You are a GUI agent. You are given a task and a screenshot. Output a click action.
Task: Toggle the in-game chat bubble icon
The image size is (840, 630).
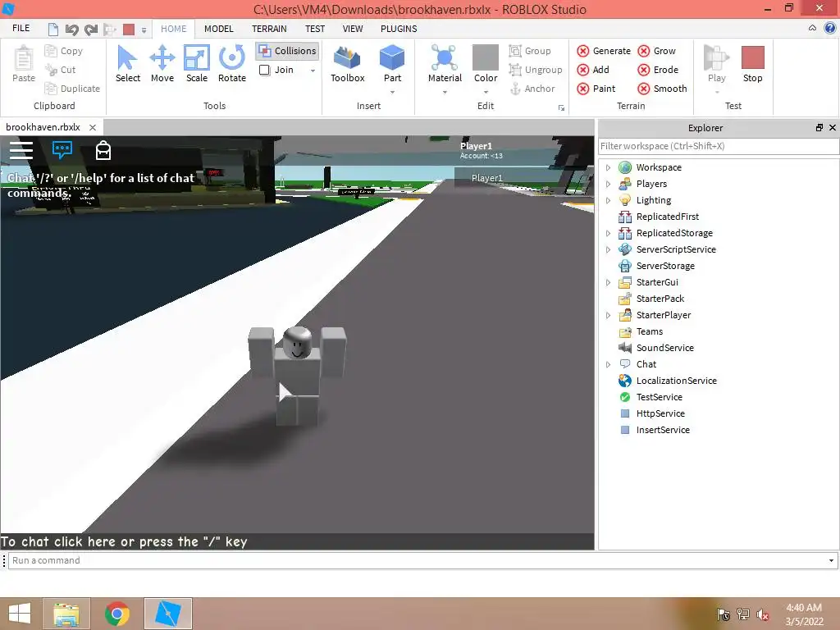62,149
